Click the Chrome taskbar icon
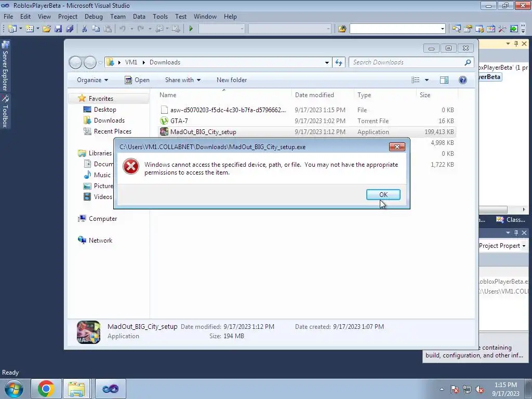Viewport: 532px width, 399px height. tap(46, 389)
